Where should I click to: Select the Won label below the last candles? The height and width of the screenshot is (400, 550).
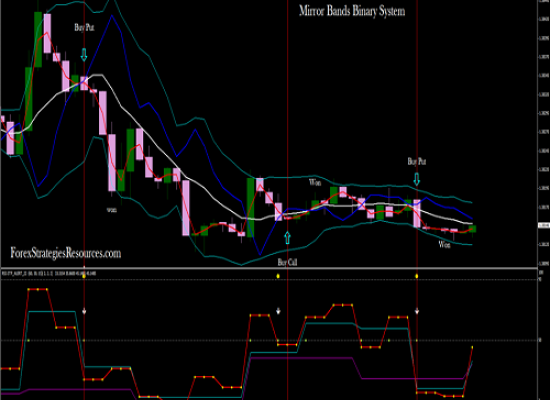tap(444, 245)
